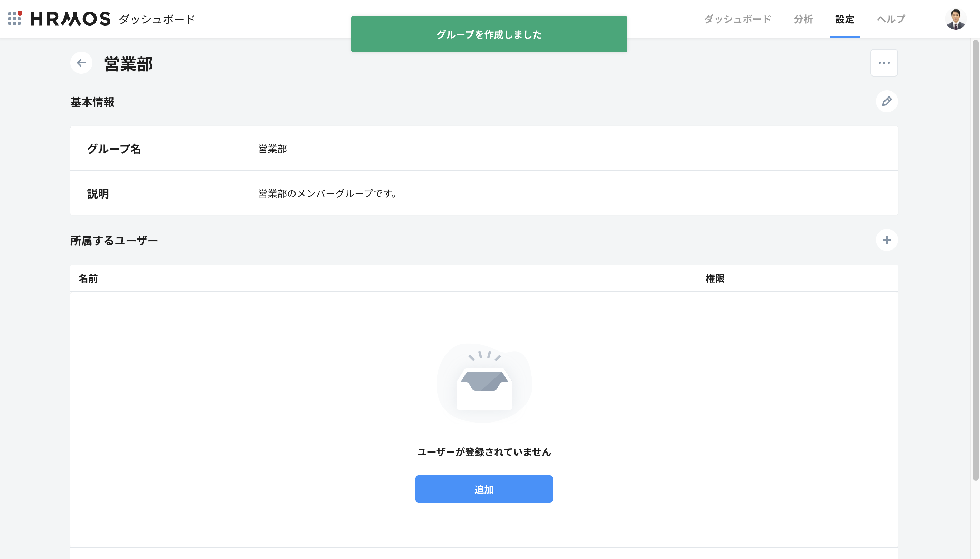This screenshot has width=980, height=559.
Task: Open the apps grid launcher icon
Action: (15, 18)
